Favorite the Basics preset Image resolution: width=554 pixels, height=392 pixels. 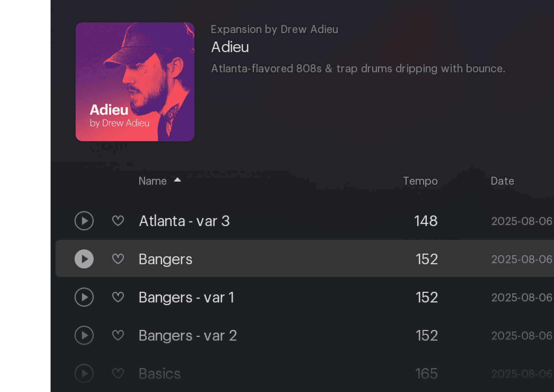tap(118, 374)
